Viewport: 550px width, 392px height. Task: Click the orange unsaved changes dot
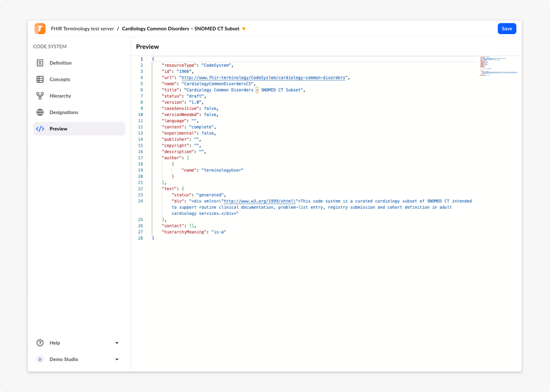244,29
